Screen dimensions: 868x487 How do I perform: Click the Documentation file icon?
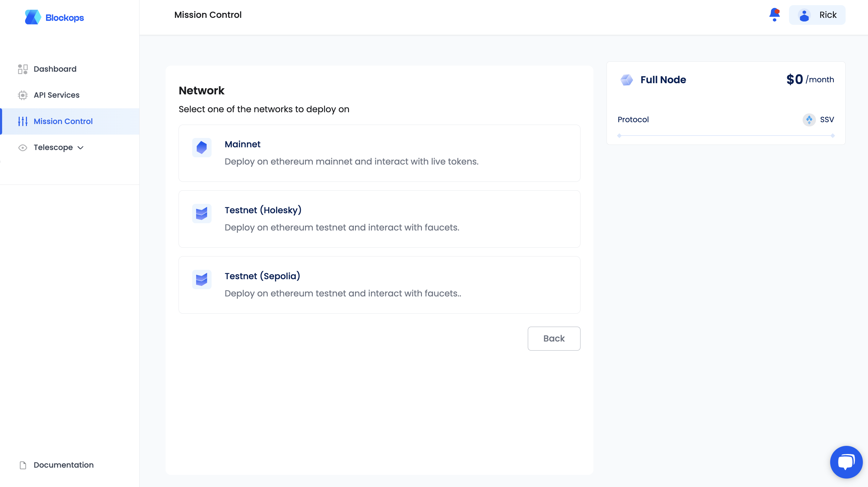click(23, 465)
